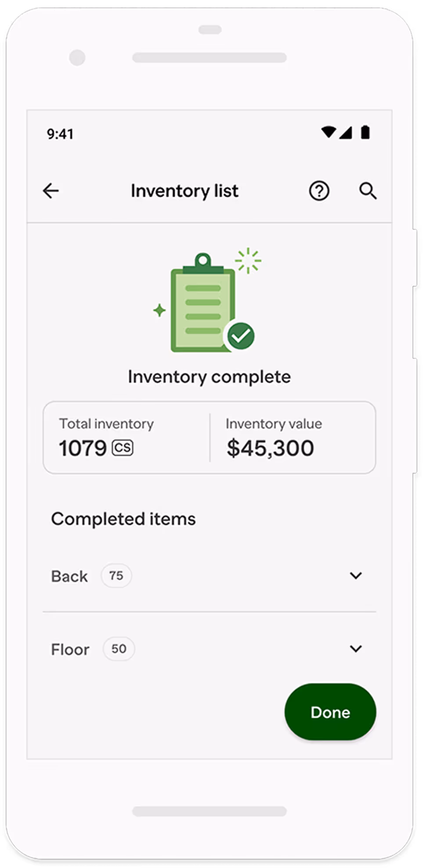Tap the Wi-Fi icon in the status bar

329,132
